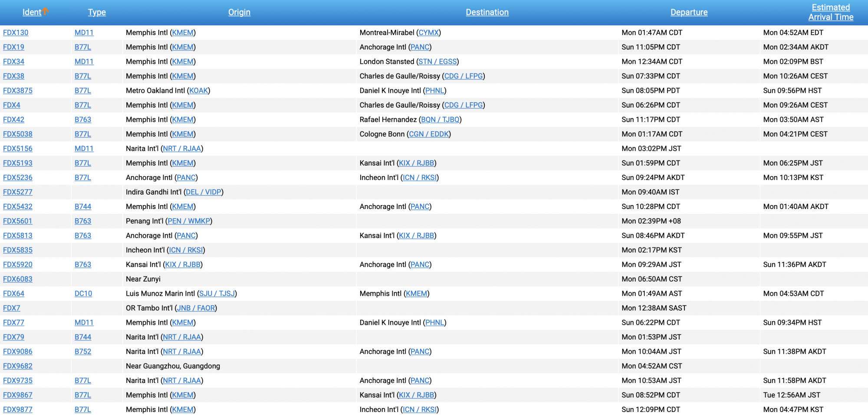View flight FDX5156 tracking
Viewport: 868px width, 415px height.
(x=18, y=149)
